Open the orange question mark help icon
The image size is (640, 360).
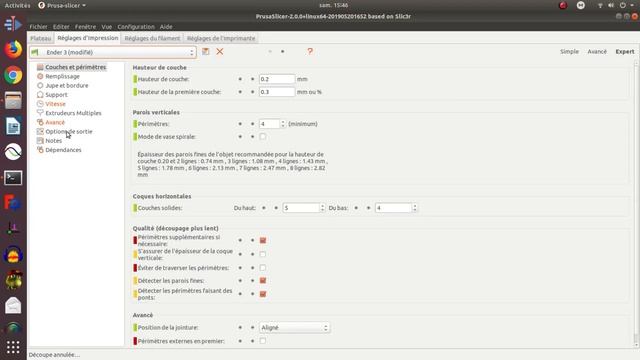(310, 51)
